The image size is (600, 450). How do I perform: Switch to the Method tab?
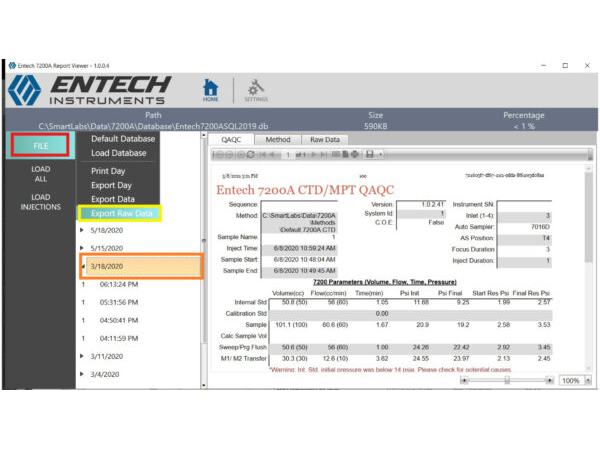(x=278, y=140)
